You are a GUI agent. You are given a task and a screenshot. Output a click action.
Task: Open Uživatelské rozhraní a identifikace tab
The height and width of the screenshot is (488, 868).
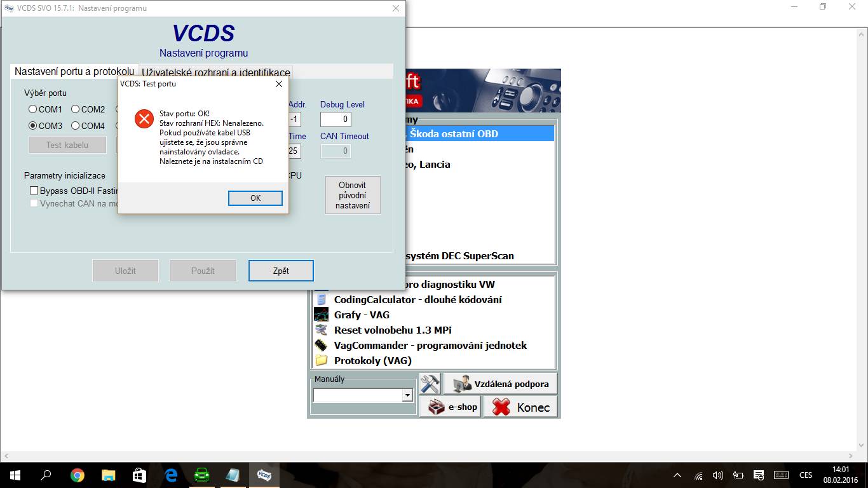(216, 72)
